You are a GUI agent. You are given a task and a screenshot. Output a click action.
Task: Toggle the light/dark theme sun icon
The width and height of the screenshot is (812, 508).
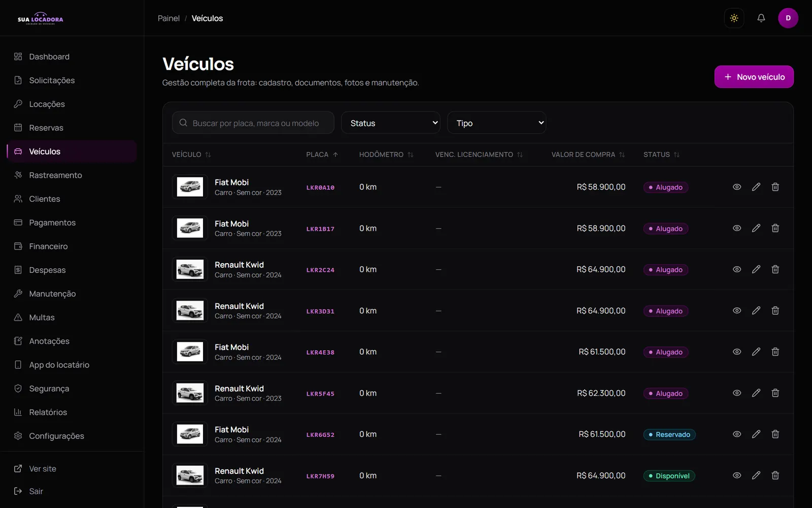point(734,18)
